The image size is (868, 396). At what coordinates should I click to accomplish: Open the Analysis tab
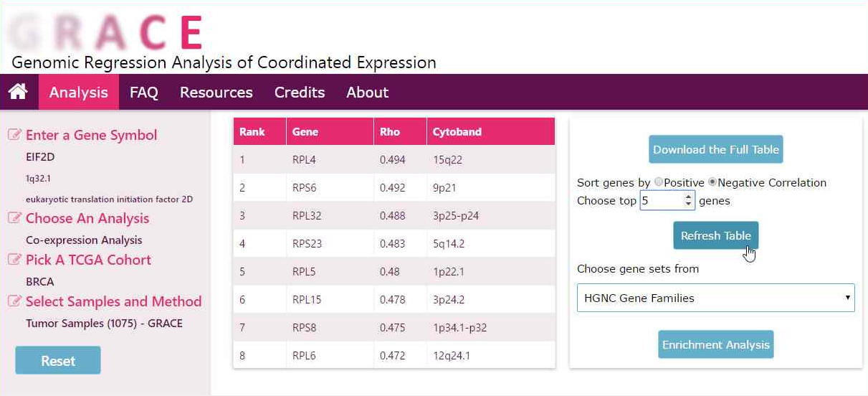pos(79,93)
